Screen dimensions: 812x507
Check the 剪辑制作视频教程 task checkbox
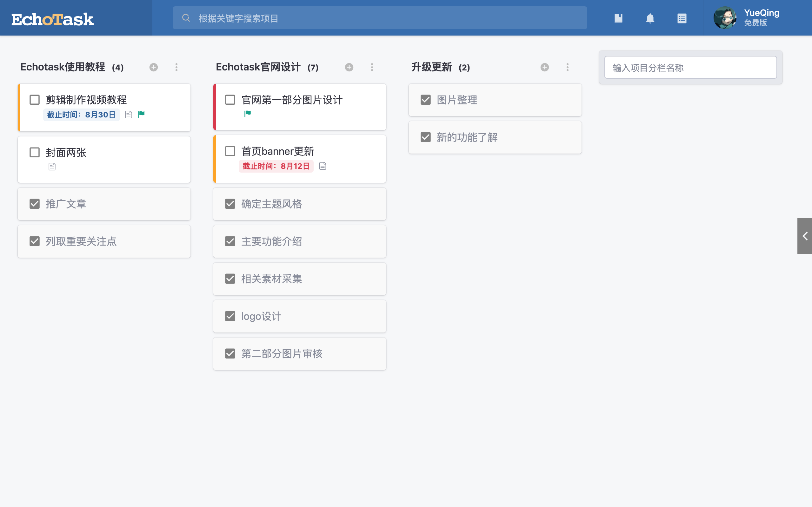35,100
